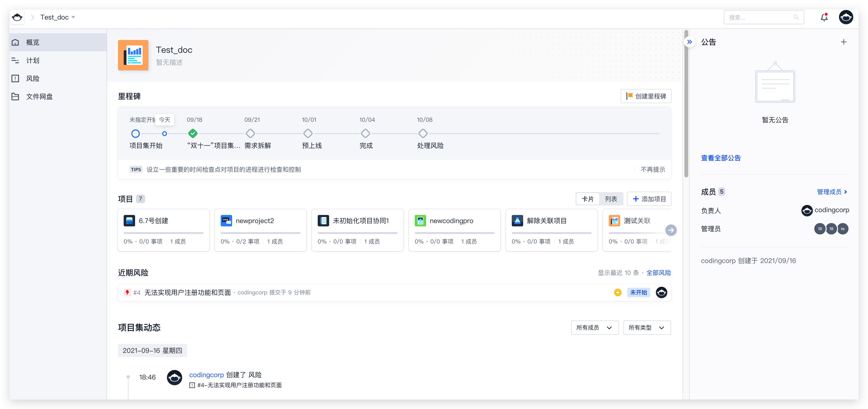The width and height of the screenshot is (868, 409).
Task: Click the yellow priority icon on risk #4
Action: point(618,292)
